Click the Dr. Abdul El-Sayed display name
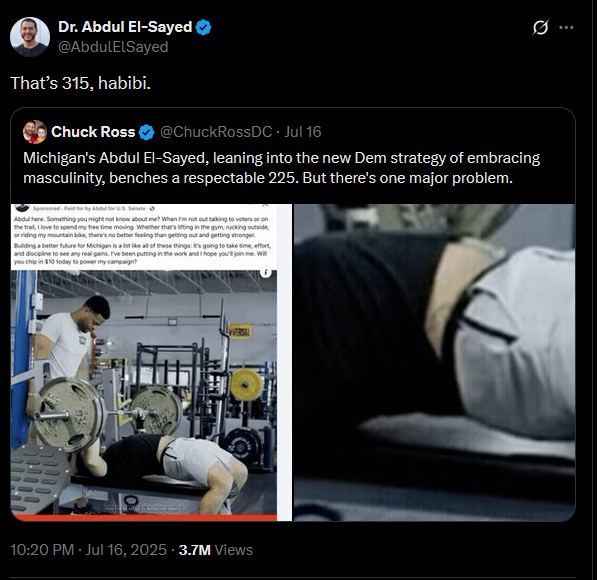Image resolution: width=597 pixels, height=580 pixels. [125, 27]
